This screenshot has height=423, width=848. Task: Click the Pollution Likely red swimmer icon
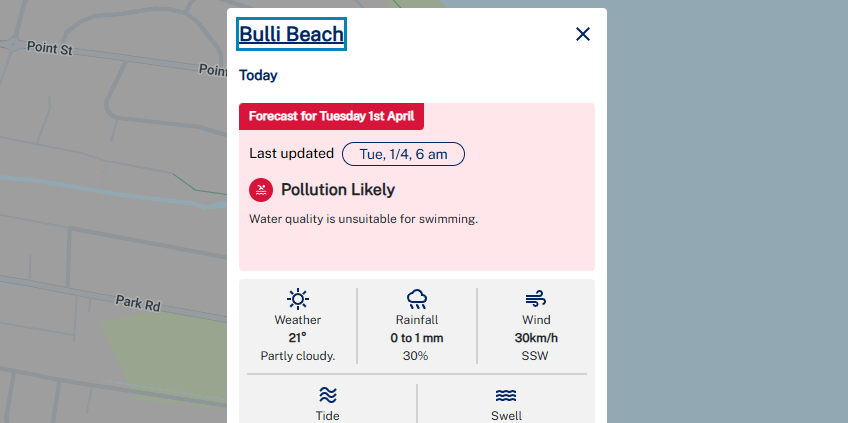tap(261, 190)
